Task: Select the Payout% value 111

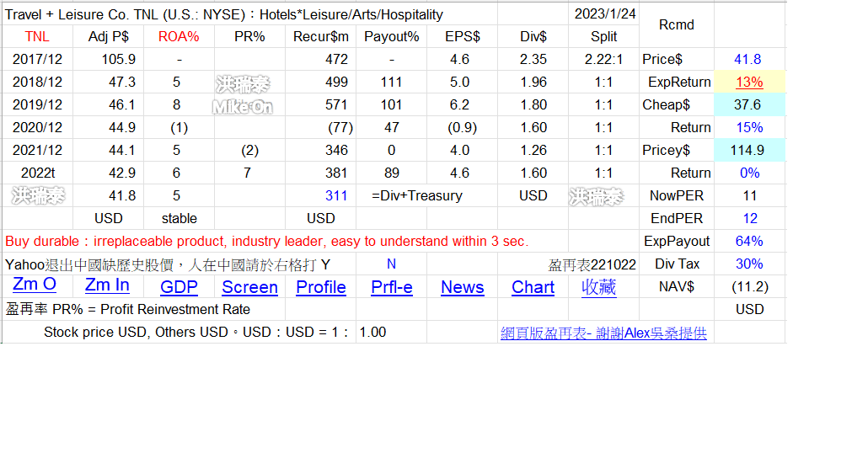Action: (391, 82)
